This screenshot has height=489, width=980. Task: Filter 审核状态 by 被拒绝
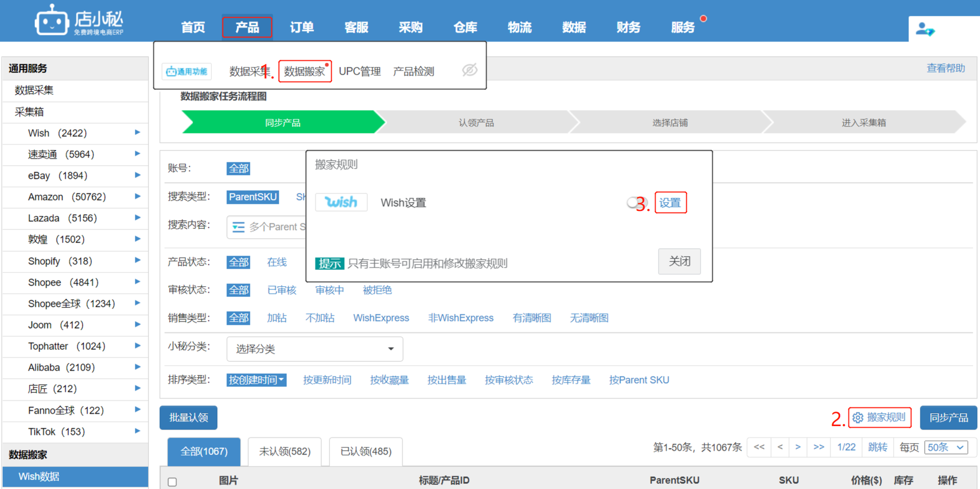click(x=377, y=290)
